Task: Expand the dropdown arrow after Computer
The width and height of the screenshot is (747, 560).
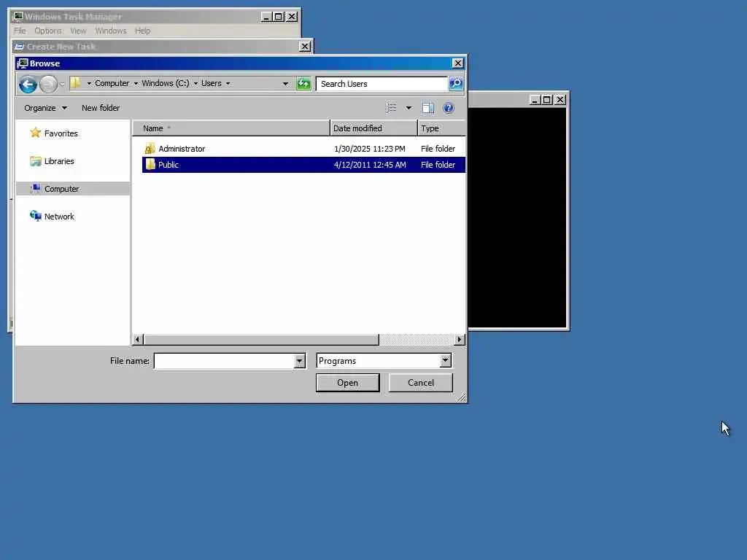Action: 136,84
